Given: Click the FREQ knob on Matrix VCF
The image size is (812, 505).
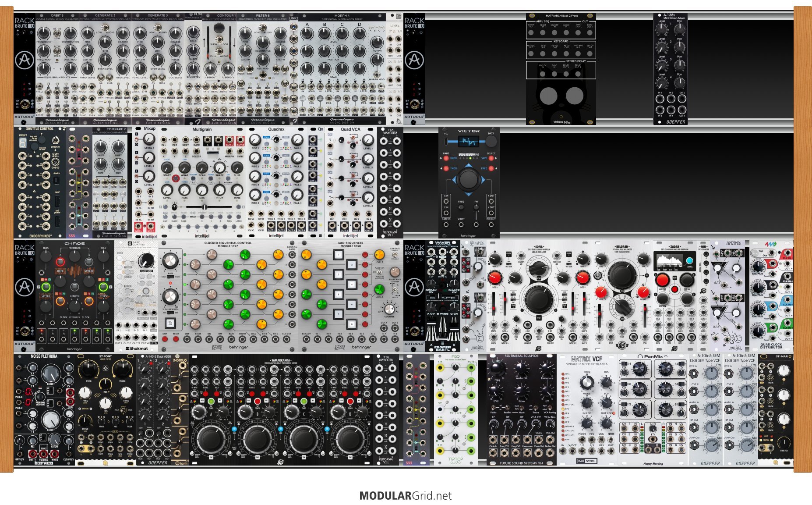Looking at the screenshot, I should (587, 383).
